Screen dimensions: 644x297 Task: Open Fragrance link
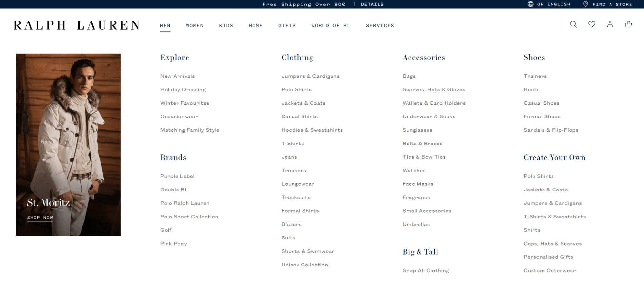416,198
